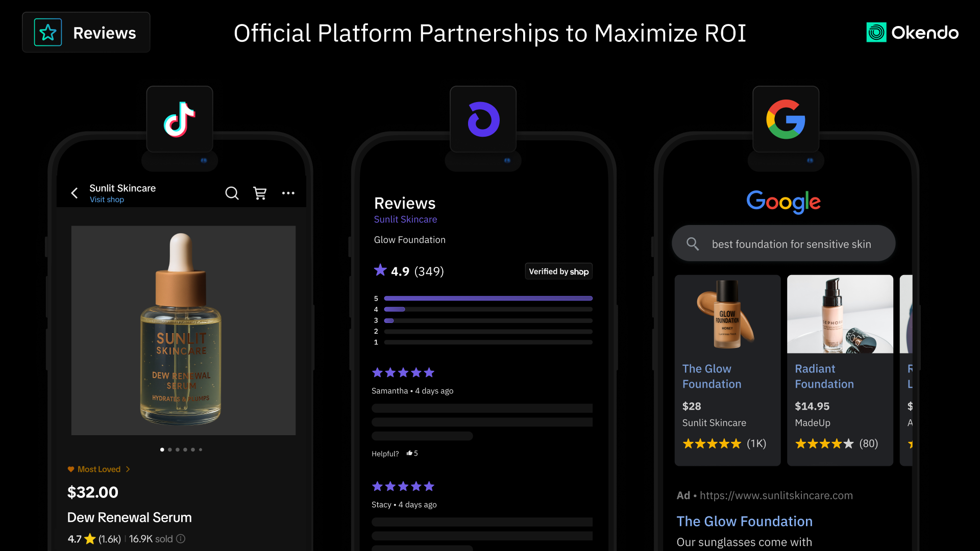Click the Reviews star icon badge
Image resolution: width=980 pixels, height=551 pixels.
pos(48,32)
